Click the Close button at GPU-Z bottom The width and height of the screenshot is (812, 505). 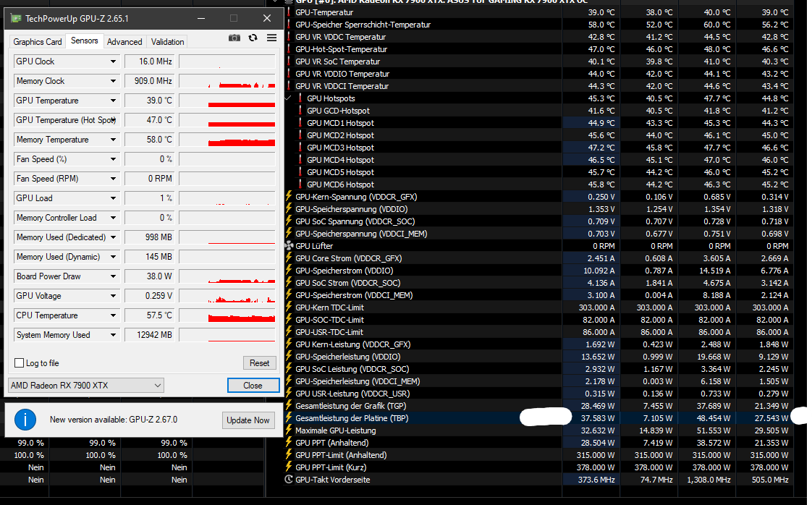pos(253,386)
